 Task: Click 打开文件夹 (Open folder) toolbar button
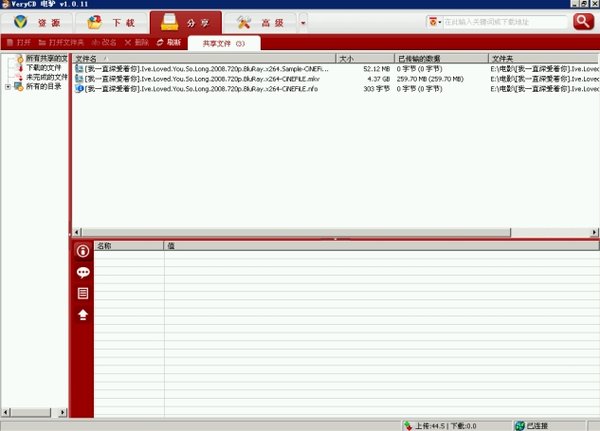(61, 42)
